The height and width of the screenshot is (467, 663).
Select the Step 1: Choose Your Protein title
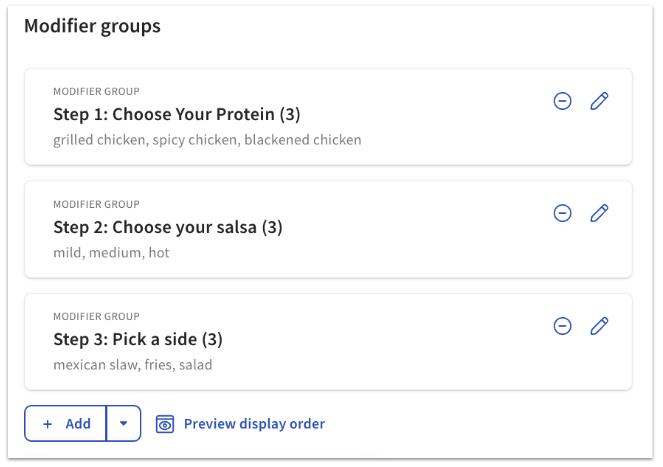[177, 114]
